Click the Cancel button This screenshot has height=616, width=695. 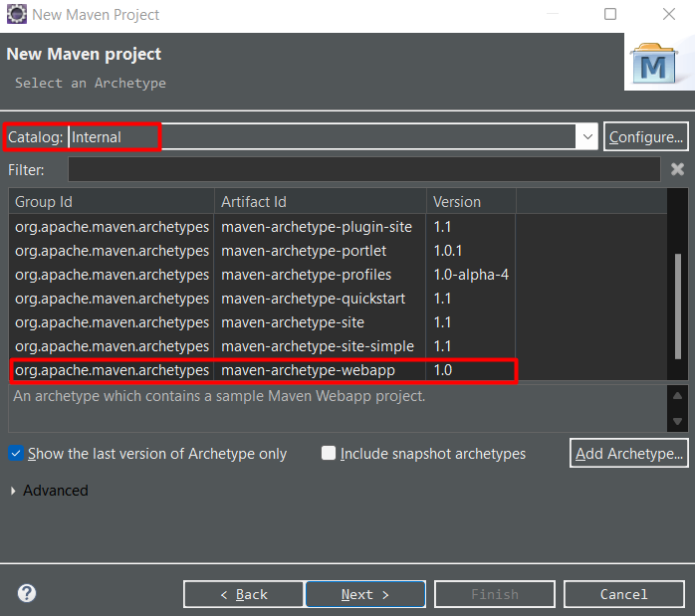tap(624, 594)
